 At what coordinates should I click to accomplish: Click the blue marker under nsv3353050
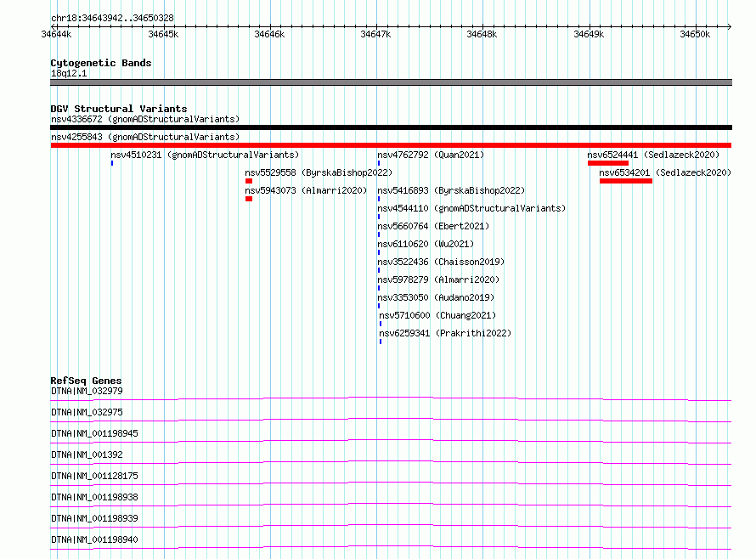tap(379, 306)
